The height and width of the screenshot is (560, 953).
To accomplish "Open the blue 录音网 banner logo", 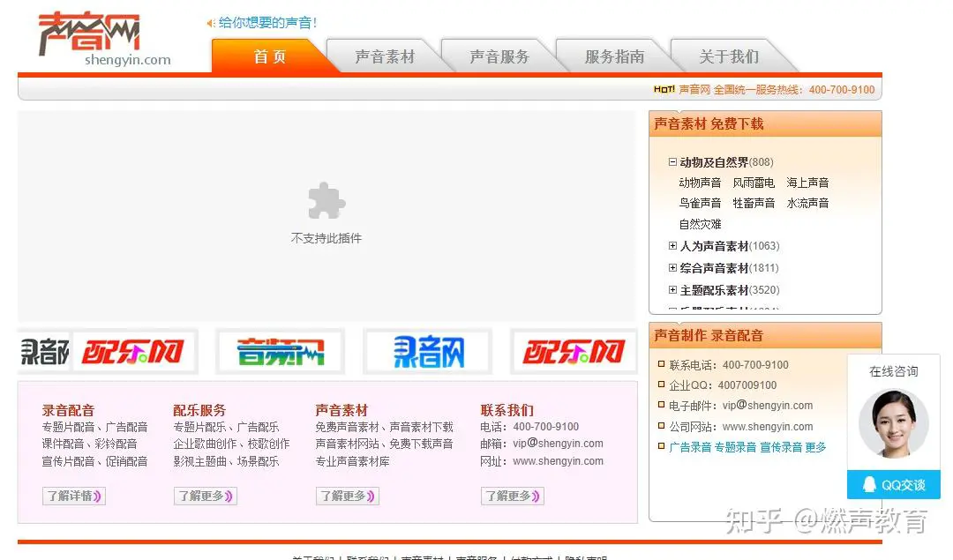I will coord(428,352).
